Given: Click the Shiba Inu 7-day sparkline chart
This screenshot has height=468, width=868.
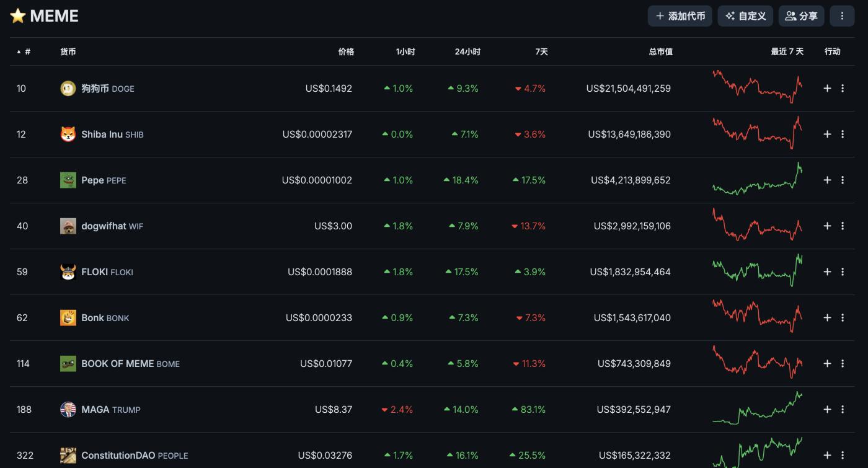Looking at the screenshot, I should tap(758, 133).
